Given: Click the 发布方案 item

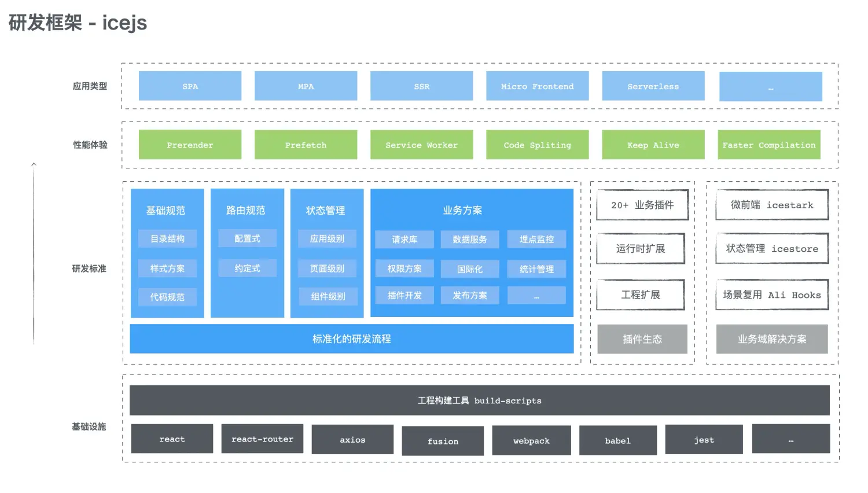Looking at the screenshot, I should point(470,295).
